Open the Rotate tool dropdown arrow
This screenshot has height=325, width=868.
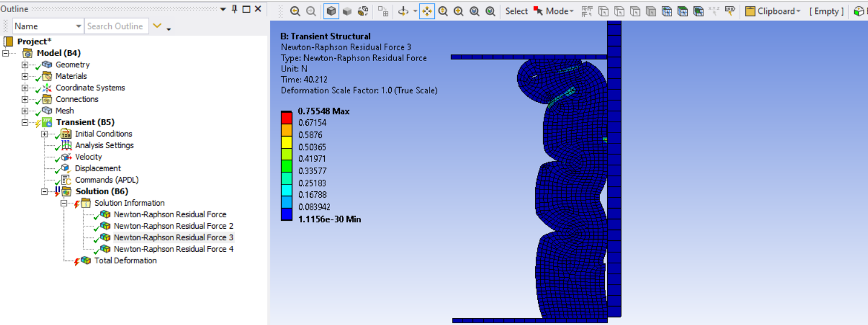[415, 12]
